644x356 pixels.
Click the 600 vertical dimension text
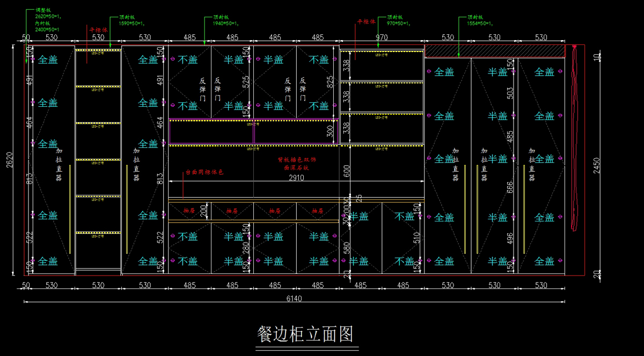[x=346, y=170]
